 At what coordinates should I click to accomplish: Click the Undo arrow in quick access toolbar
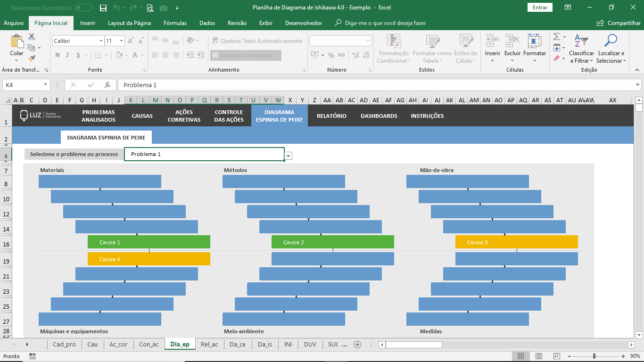(x=116, y=8)
